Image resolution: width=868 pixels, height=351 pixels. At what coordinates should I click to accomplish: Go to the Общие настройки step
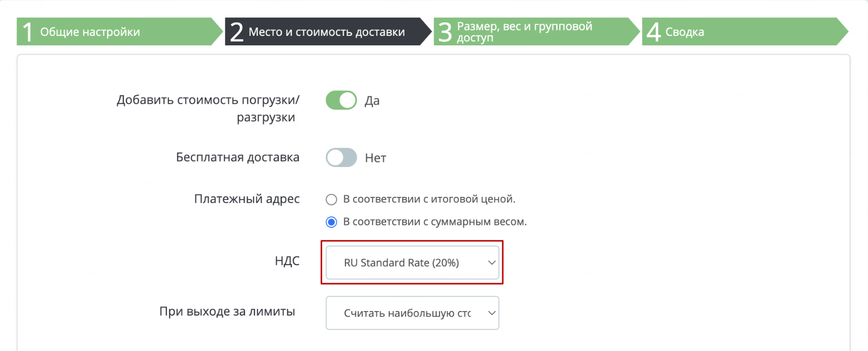(120, 31)
